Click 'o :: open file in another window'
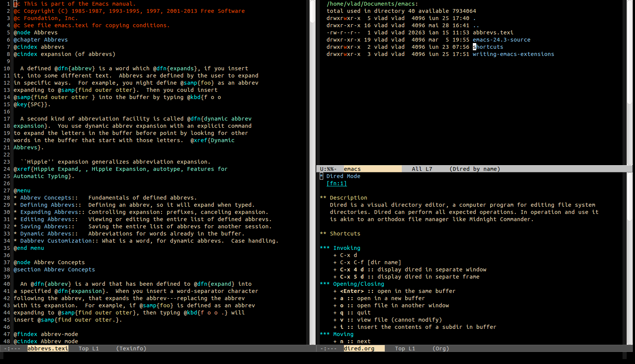Screen dimensions: 635x364 click(391, 305)
